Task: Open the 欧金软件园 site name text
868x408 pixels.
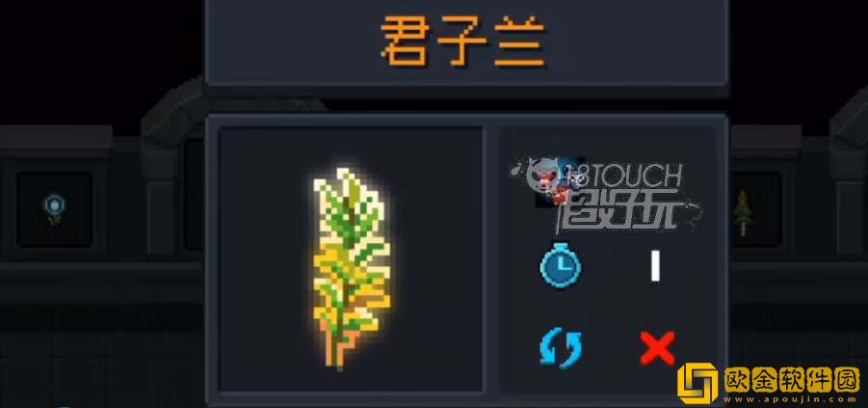Action: (x=791, y=380)
